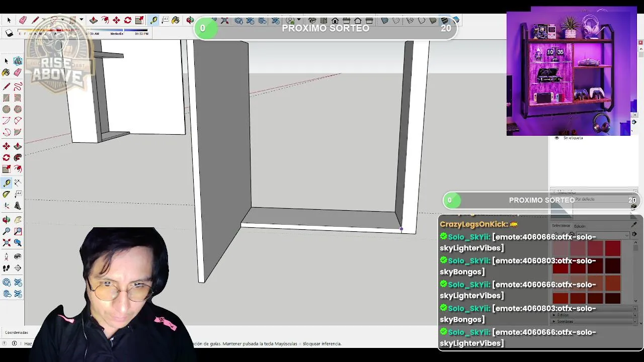Pick the Paint Bucket tool in left toolbar
This screenshot has width=644, height=362.
pos(7,72)
